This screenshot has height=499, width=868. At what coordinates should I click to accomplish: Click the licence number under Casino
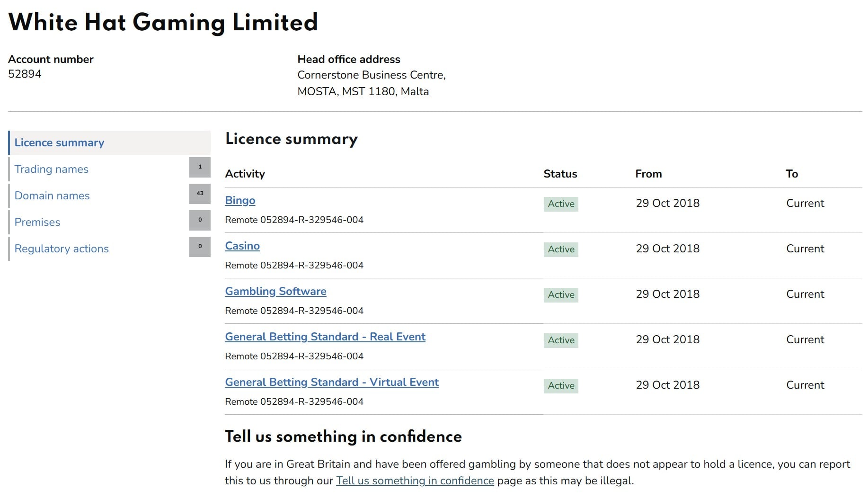click(x=312, y=265)
